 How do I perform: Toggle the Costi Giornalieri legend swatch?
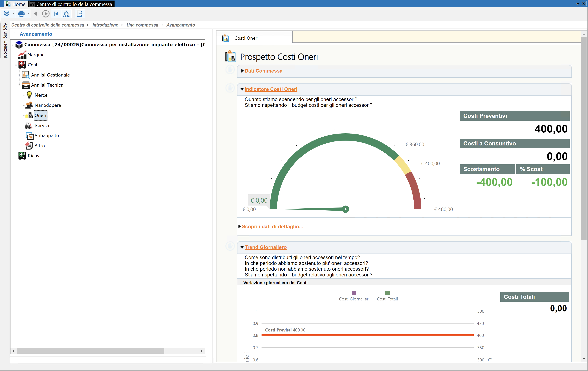[354, 293]
